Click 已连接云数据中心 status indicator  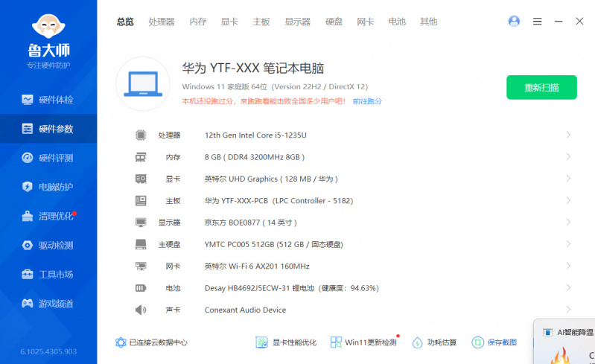point(151,342)
